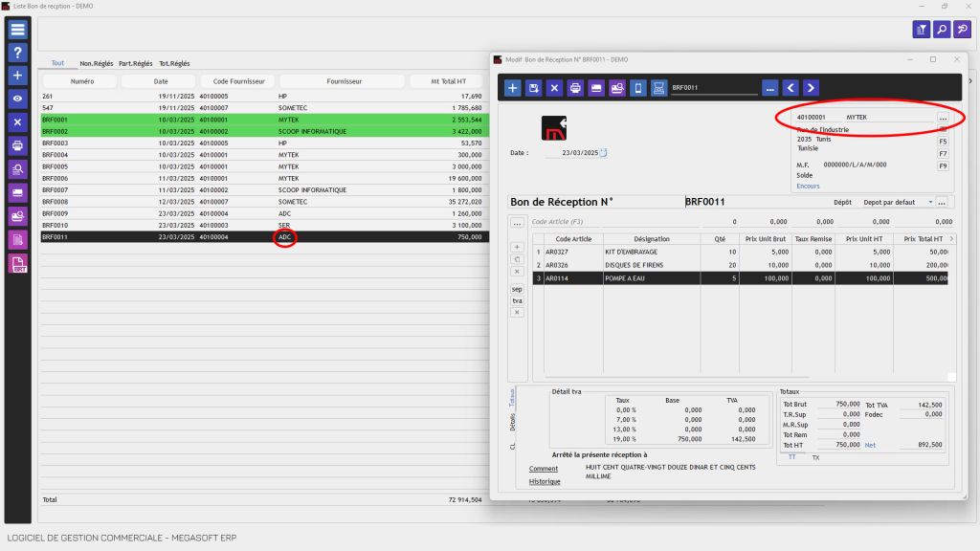
Task: Select the BRF0010 SER row
Action: [264, 226]
